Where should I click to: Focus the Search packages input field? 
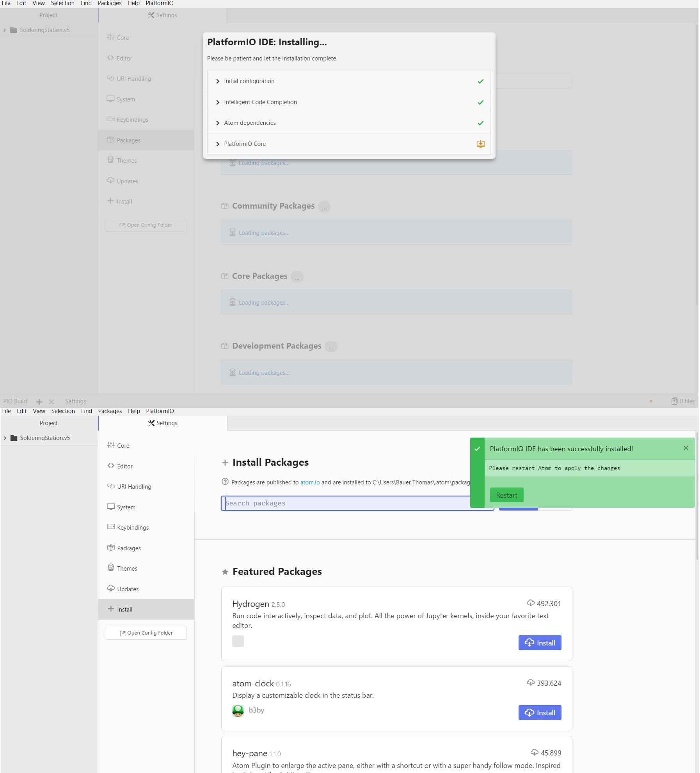point(357,503)
